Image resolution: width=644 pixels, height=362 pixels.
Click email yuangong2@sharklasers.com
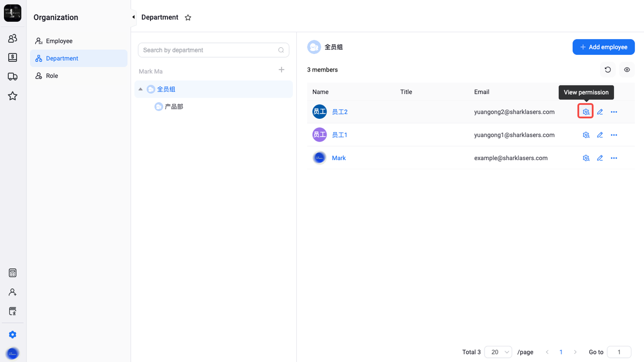pos(514,112)
